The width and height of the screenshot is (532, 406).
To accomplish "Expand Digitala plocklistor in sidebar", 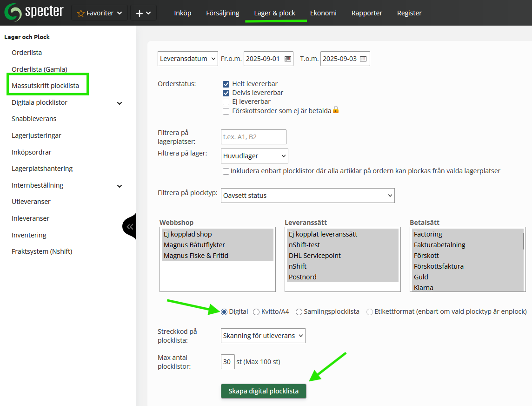I will [x=120, y=103].
